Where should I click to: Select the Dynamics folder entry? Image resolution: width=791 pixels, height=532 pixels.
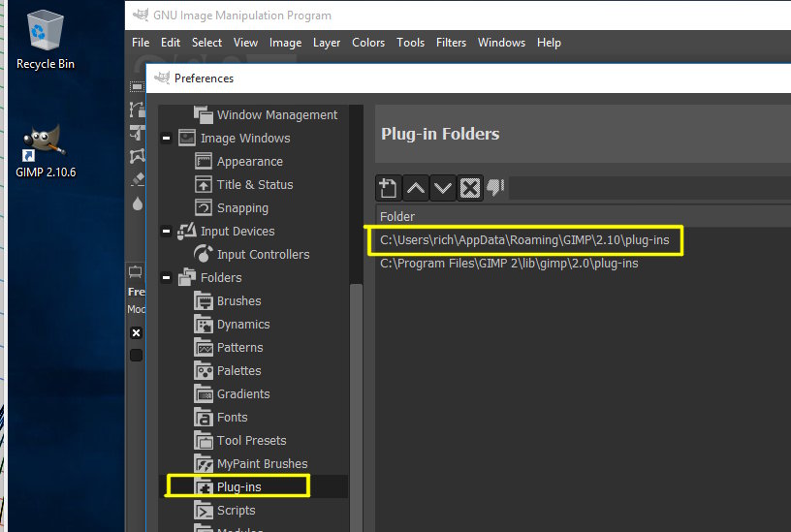pyautogui.click(x=243, y=325)
